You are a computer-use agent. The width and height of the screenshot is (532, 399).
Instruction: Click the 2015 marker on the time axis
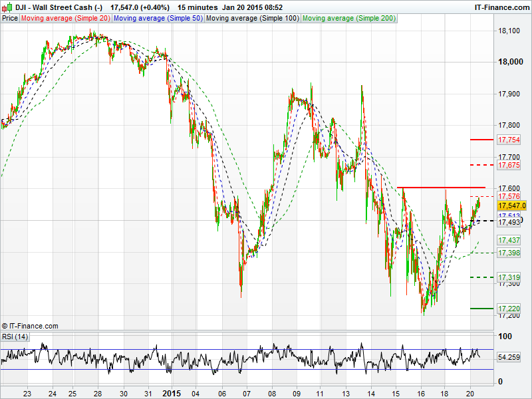click(172, 392)
